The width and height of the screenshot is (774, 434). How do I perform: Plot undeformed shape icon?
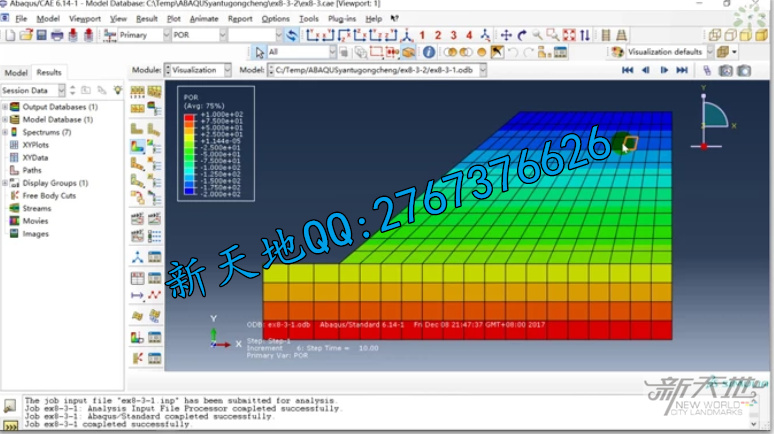point(137,129)
